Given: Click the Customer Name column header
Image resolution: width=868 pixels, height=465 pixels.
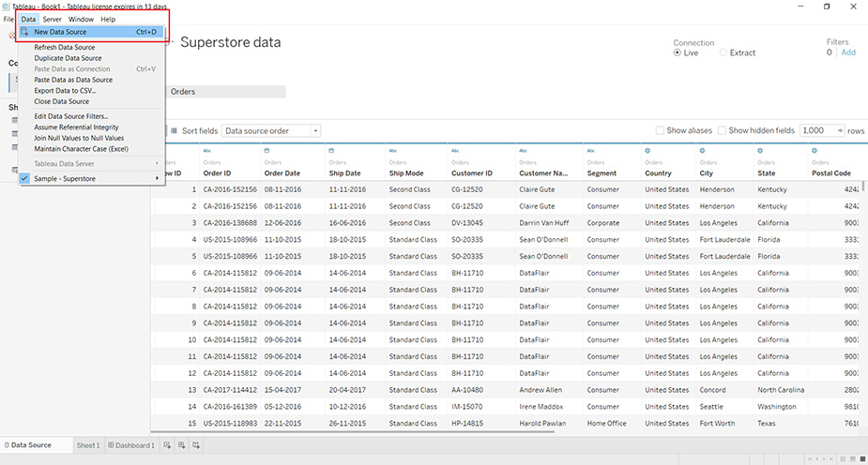Looking at the screenshot, I should [543, 173].
